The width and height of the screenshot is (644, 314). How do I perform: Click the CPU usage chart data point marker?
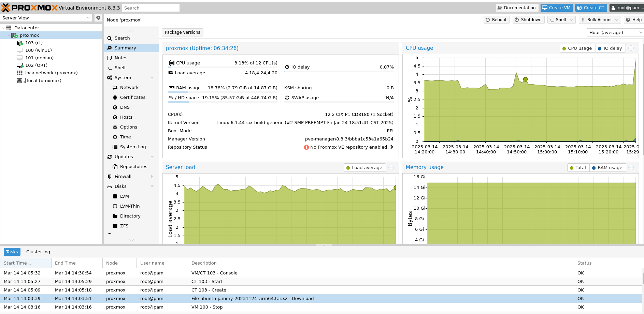pyautogui.click(x=526, y=79)
